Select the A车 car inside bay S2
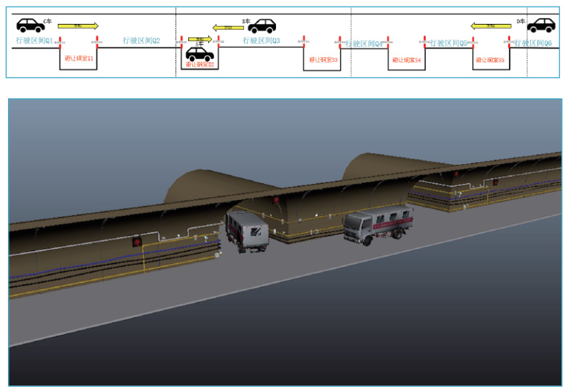572x392 pixels. [199, 54]
